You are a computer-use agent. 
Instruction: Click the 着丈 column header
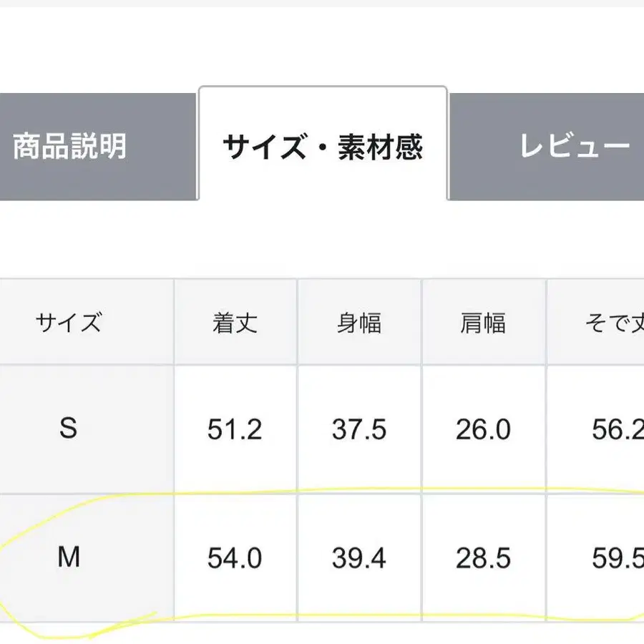[x=235, y=323]
